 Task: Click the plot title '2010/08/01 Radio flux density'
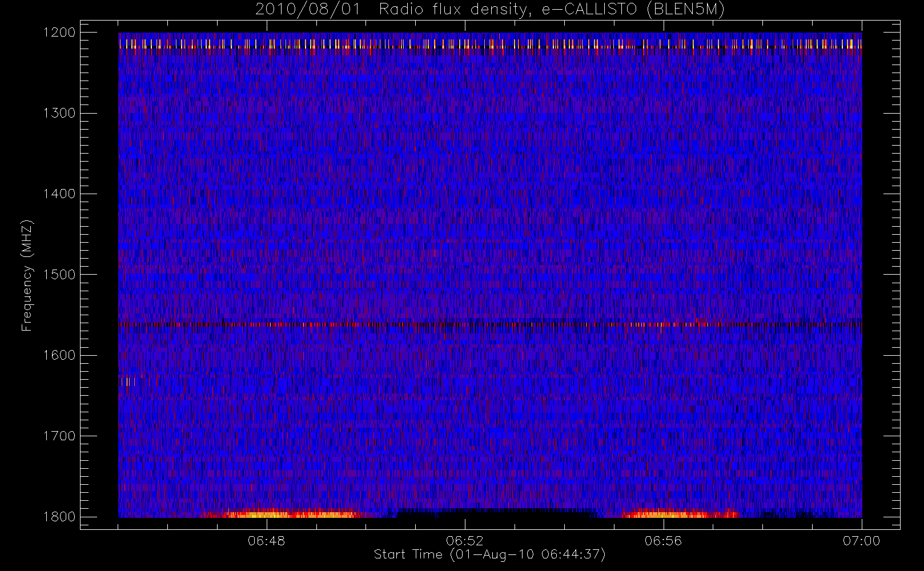(x=490, y=10)
